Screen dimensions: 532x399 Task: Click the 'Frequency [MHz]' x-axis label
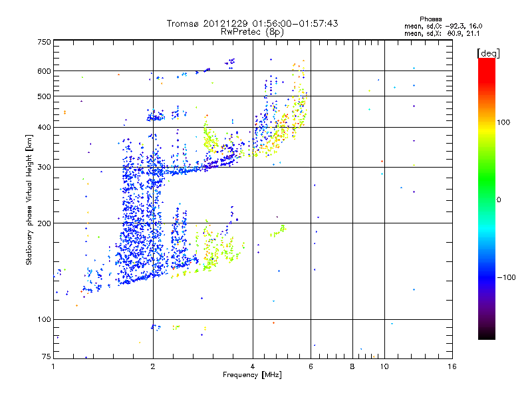click(x=252, y=375)
